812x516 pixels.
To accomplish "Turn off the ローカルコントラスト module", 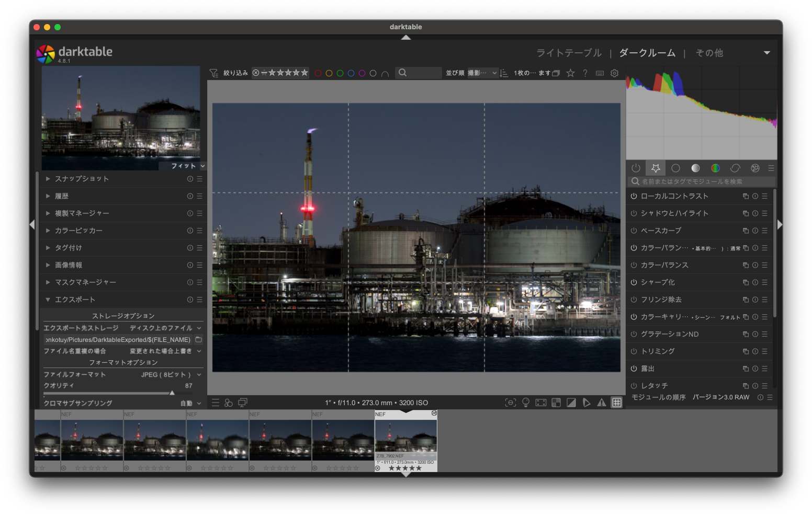I will [634, 196].
